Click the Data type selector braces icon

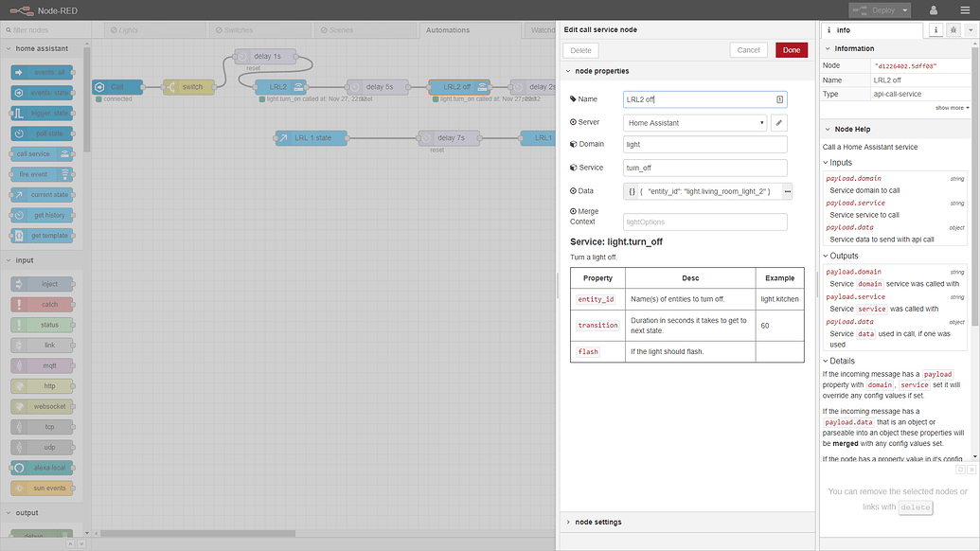pos(633,191)
